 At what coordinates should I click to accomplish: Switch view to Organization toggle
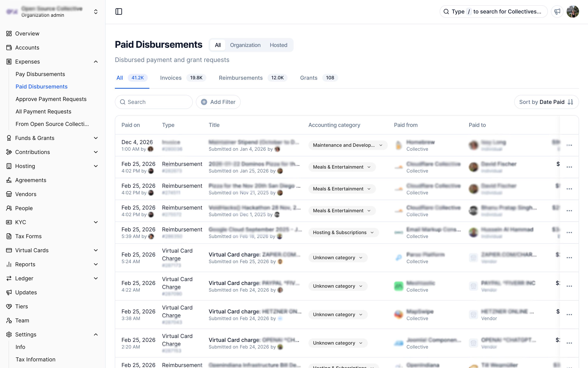(245, 45)
